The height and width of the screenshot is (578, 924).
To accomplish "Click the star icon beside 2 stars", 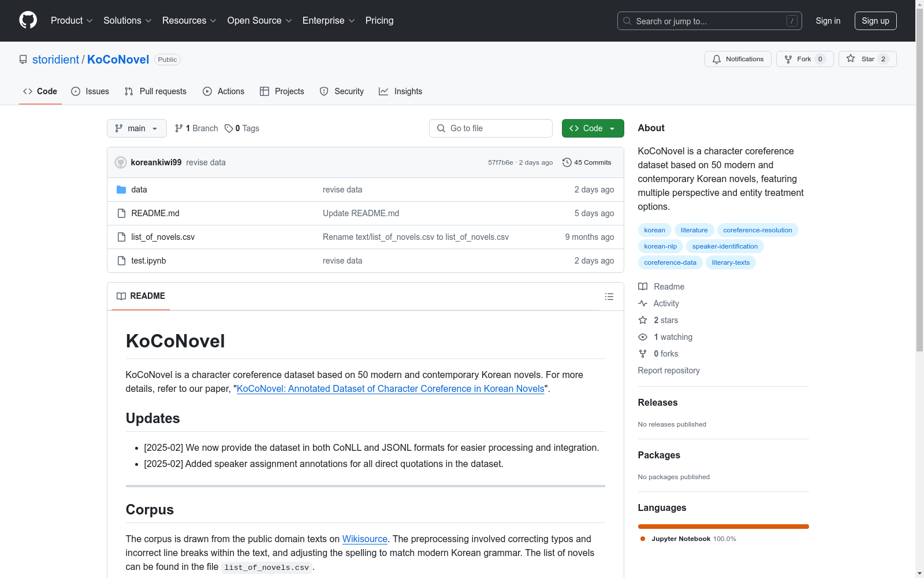I will pyautogui.click(x=643, y=320).
